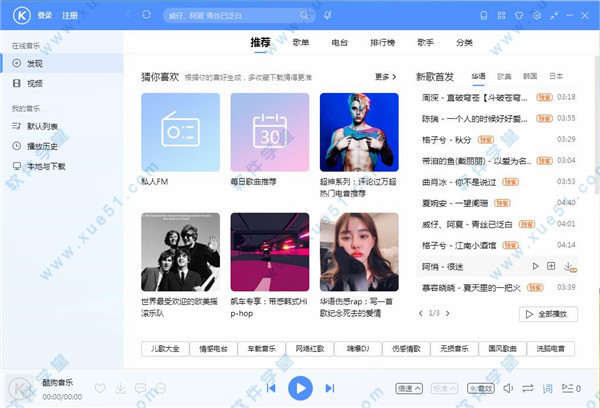Toggle the repeat play mode icon
This screenshot has width=600, height=408.
(x=528, y=388)
